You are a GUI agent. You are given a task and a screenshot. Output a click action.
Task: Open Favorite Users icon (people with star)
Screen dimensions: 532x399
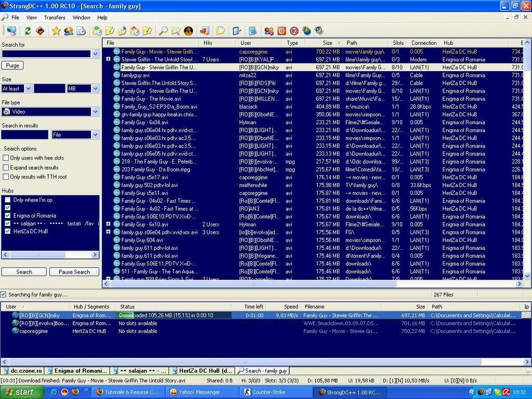[69, 31]
